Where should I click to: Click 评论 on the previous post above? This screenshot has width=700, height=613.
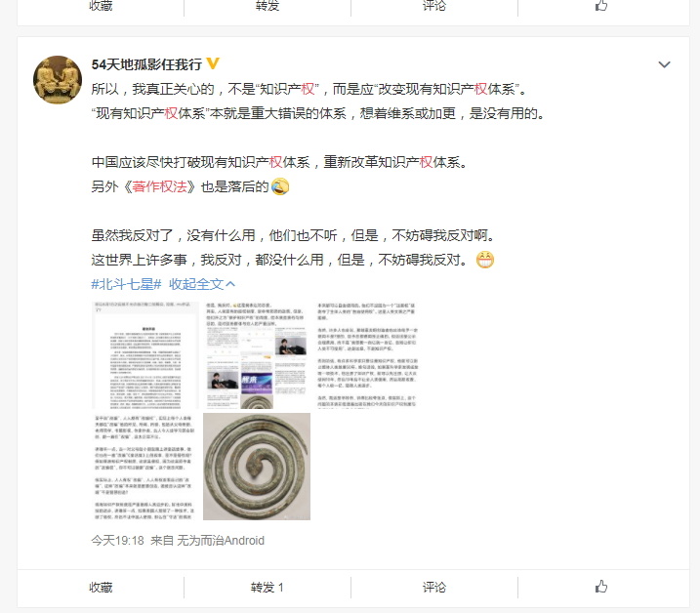click(433, 6)
